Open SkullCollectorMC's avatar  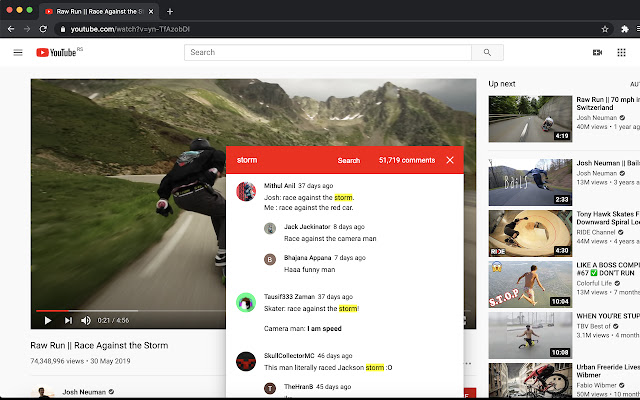(246, 361)
